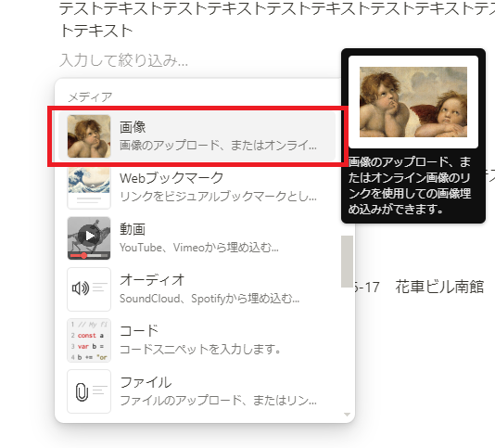
Task: Click the テストテキスト paragraph above the menu
Action: point(277,19)
